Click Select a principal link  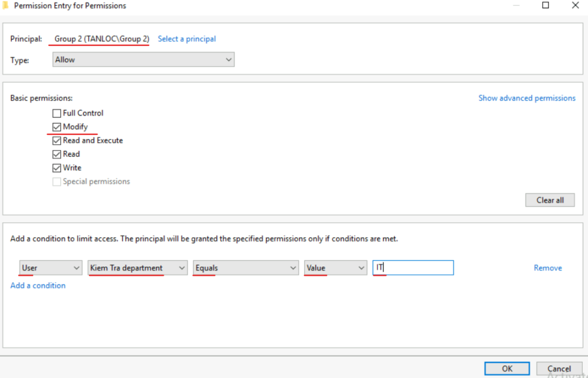[x=187, y=38]
